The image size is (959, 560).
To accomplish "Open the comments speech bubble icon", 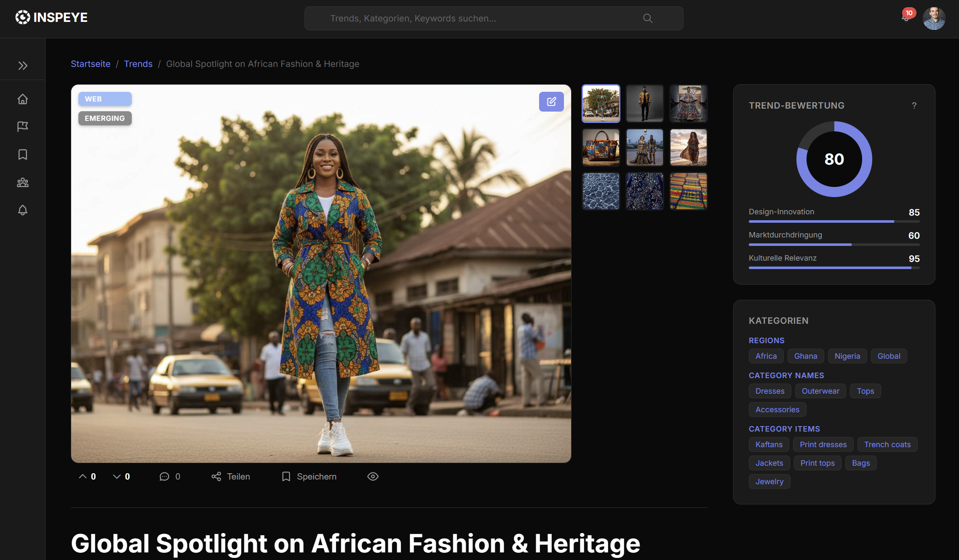I will (x=164, y=476).
